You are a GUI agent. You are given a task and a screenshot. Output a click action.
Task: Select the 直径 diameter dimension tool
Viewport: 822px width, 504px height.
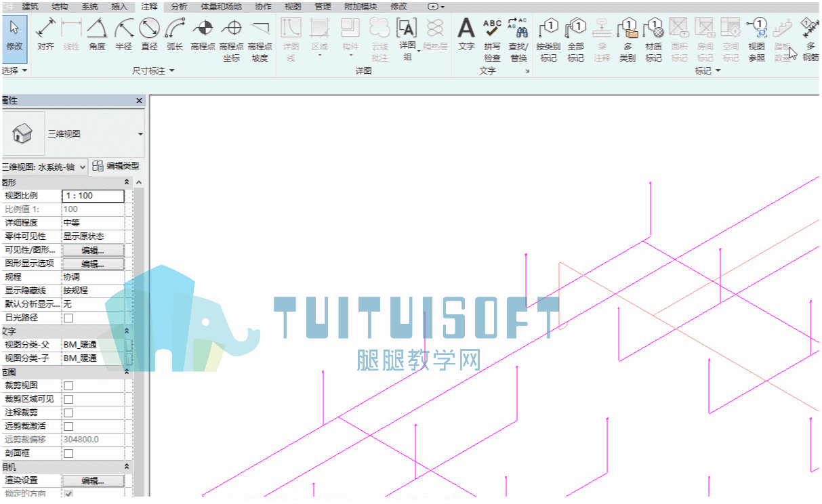(x=149, y=35)
